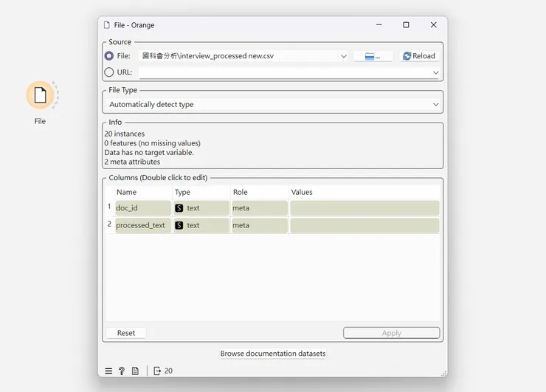The height and width of the screenshot is (392, 546).
Task: Click the output data summary icon showing 20
Action: [163, 371]
